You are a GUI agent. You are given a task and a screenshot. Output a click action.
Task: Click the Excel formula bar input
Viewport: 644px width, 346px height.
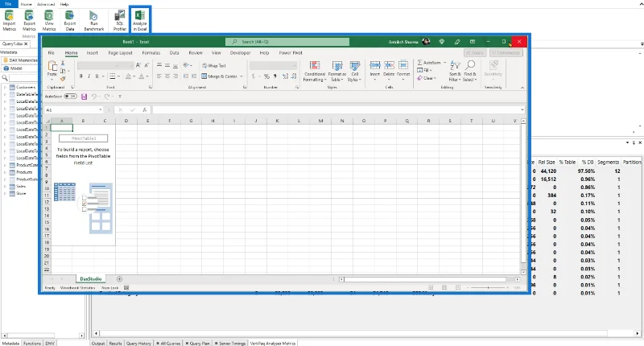click(x=336, y=110)
